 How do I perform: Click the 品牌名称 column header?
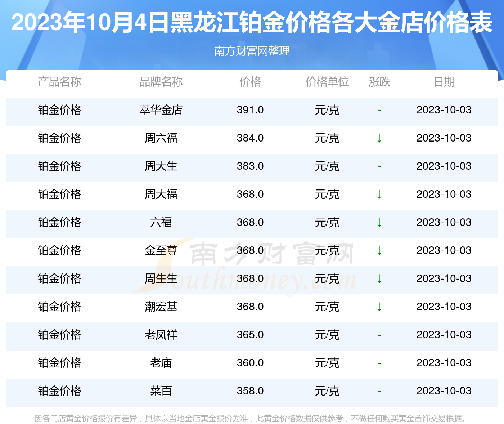point(161,82)
